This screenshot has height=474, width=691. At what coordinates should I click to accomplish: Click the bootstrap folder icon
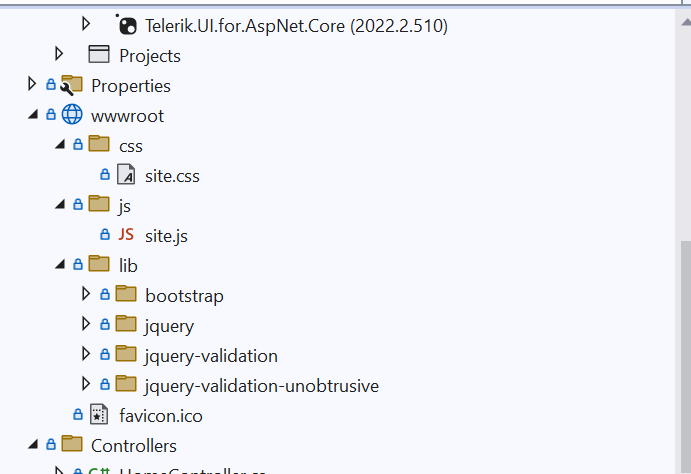[126, 295]
